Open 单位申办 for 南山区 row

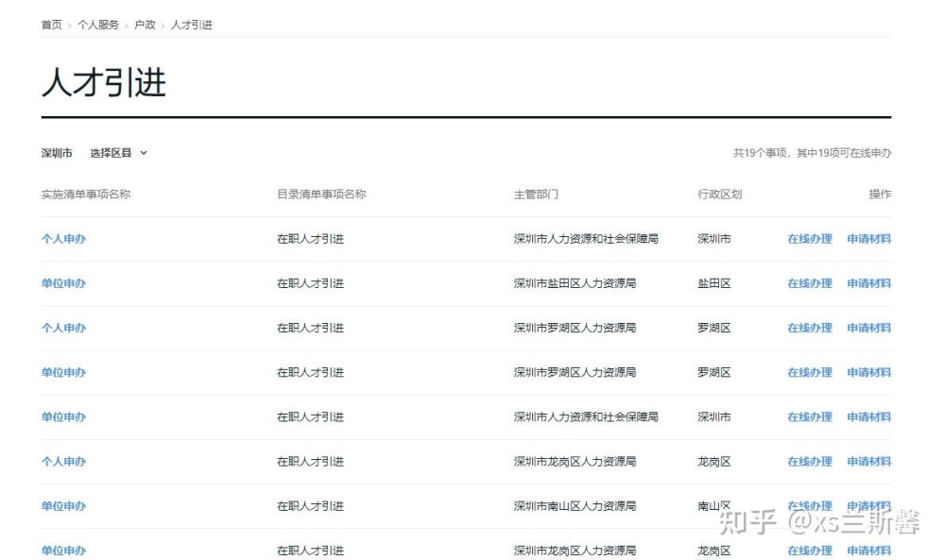click(x=63, y=506)
